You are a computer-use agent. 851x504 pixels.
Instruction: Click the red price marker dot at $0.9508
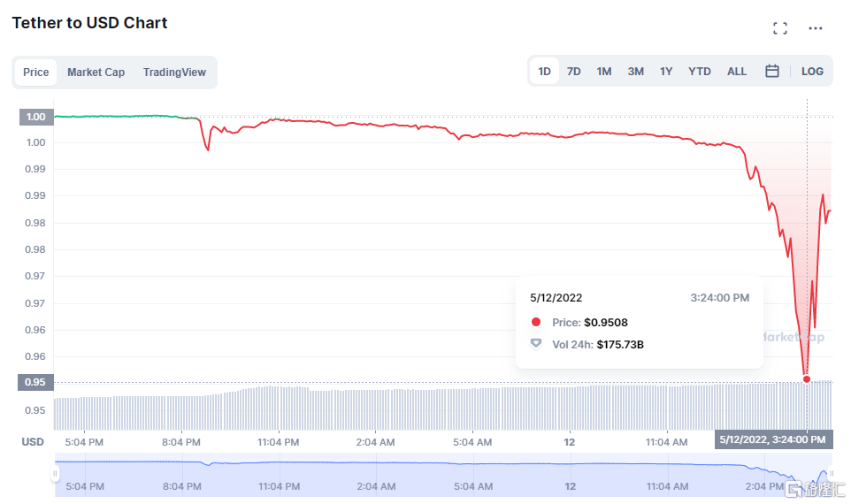click(x=807, y=379)
